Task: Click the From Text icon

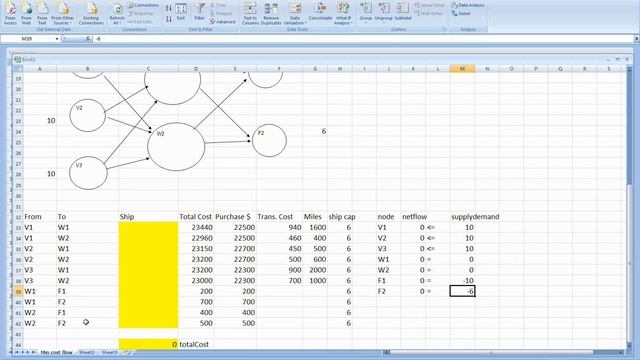Action: tap(42, 13)
